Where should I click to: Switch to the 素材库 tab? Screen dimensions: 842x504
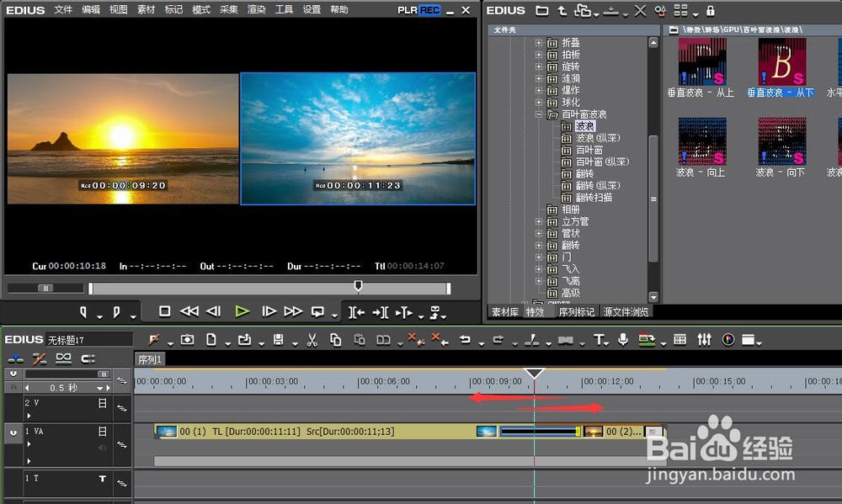coord(504,312)
